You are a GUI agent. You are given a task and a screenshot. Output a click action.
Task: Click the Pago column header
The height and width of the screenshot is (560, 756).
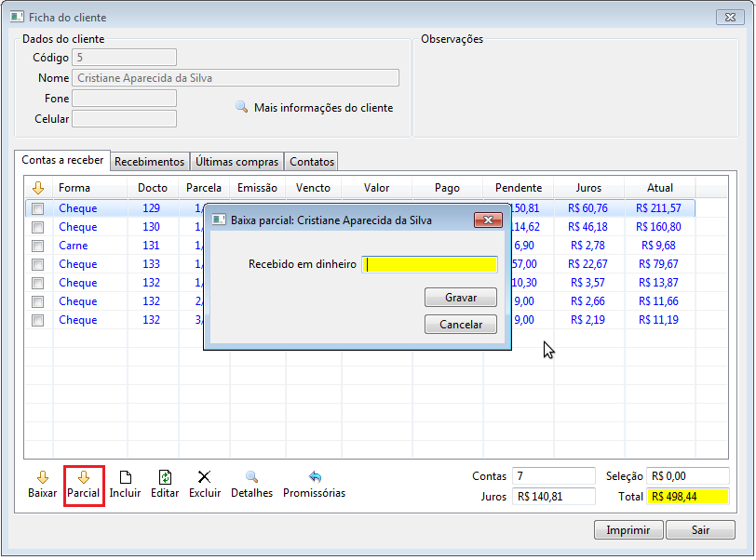448,188
